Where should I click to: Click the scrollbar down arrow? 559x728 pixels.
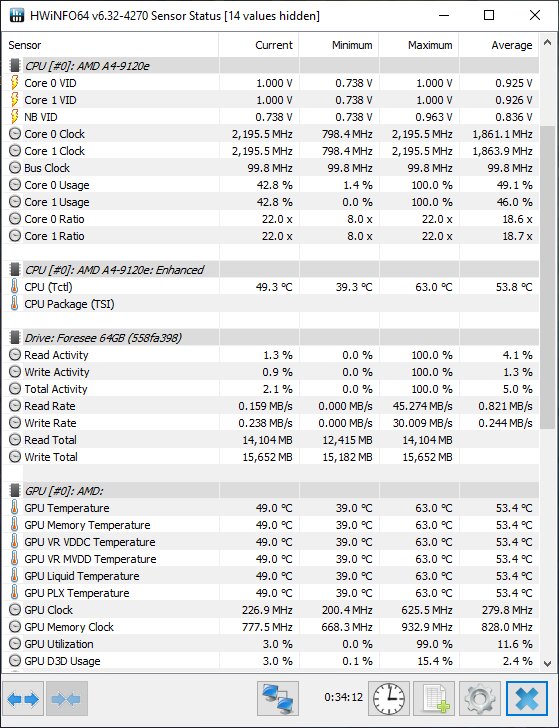coord(547,663)
